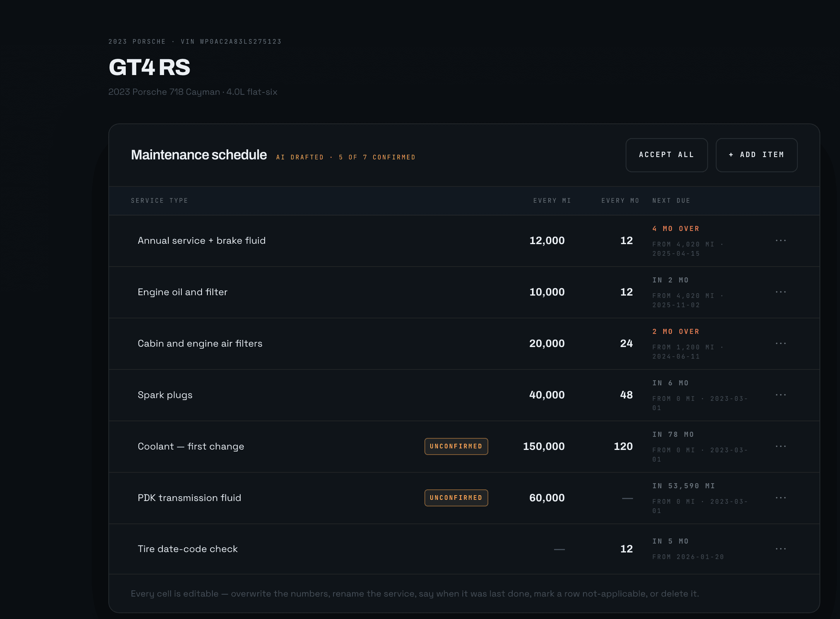
Task: Open three-dot menu for Tire date-code check
Action: coord(780,549)
